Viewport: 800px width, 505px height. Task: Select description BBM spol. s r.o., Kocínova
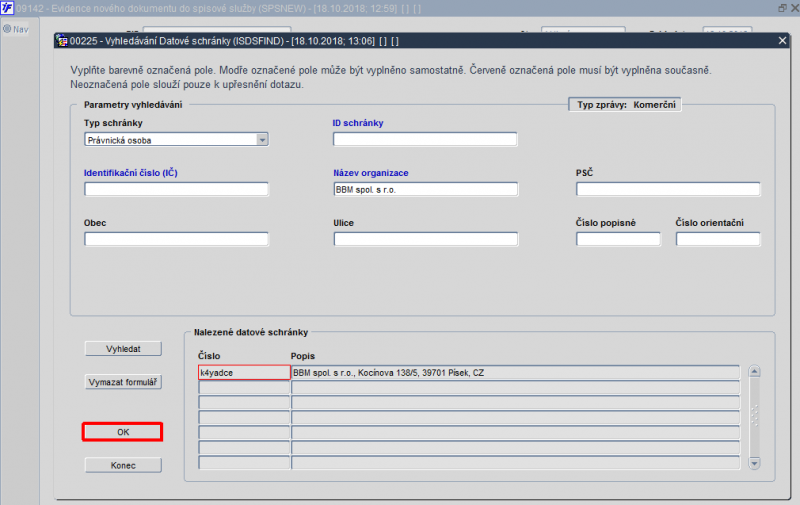515,372
